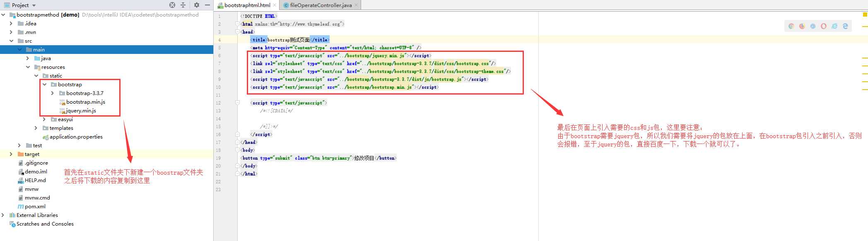Close the fileOperateController.java tab
The width and height of the screenshot is (868, 241).
click(x=356, y=5)
